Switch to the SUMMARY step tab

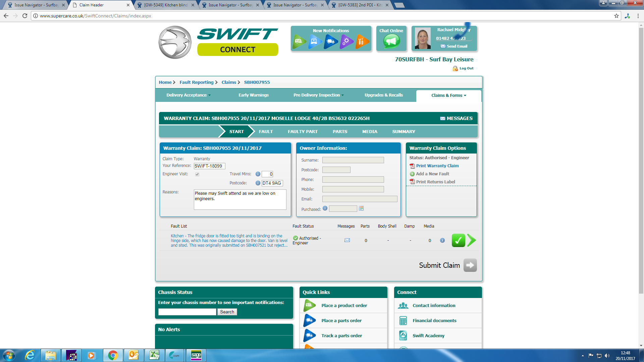pyautogui.click(x=404, y=132)
